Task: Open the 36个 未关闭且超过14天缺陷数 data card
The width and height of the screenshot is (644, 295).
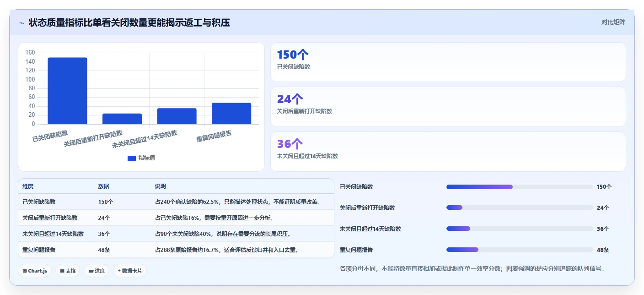Action: click(x=448, y=152)
